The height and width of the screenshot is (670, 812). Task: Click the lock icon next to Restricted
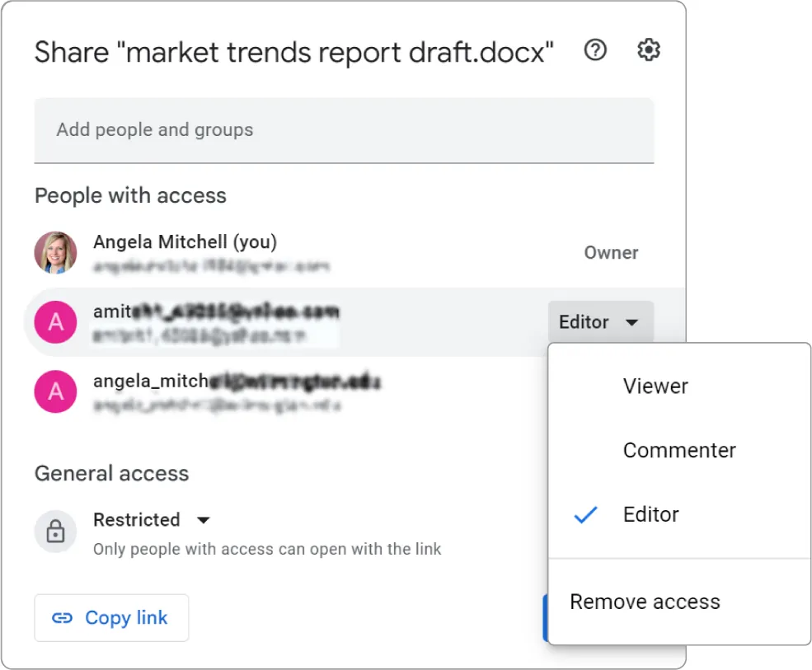click(x=55, y=532)
